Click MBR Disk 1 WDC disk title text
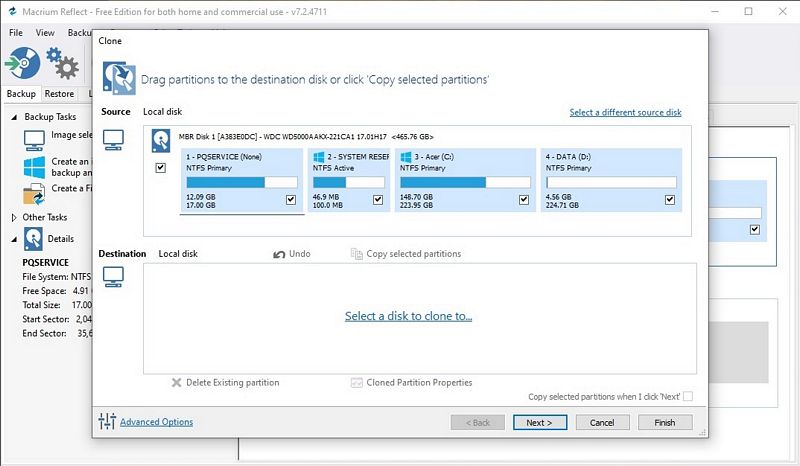The width and height of the screenshot is (800, 466). 306,137
